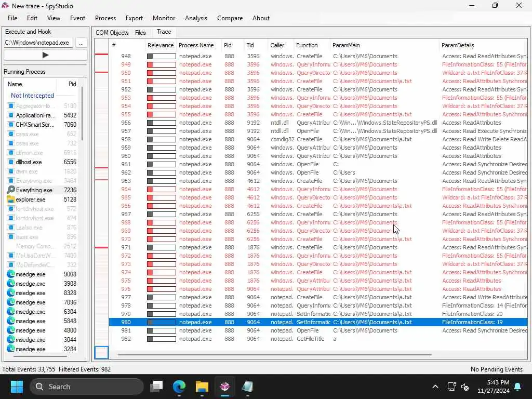Click the red relevance bar of event 964

click(x=162, y=189)
